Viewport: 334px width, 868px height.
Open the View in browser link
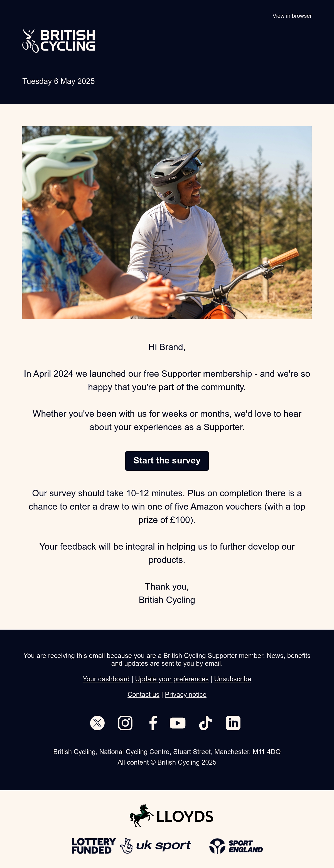(x=292, y=16)
